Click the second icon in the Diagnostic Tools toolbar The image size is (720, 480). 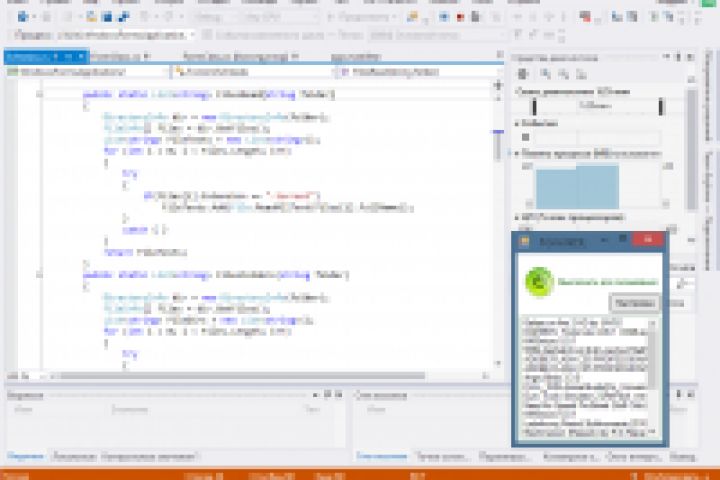(x=545, y=74)
